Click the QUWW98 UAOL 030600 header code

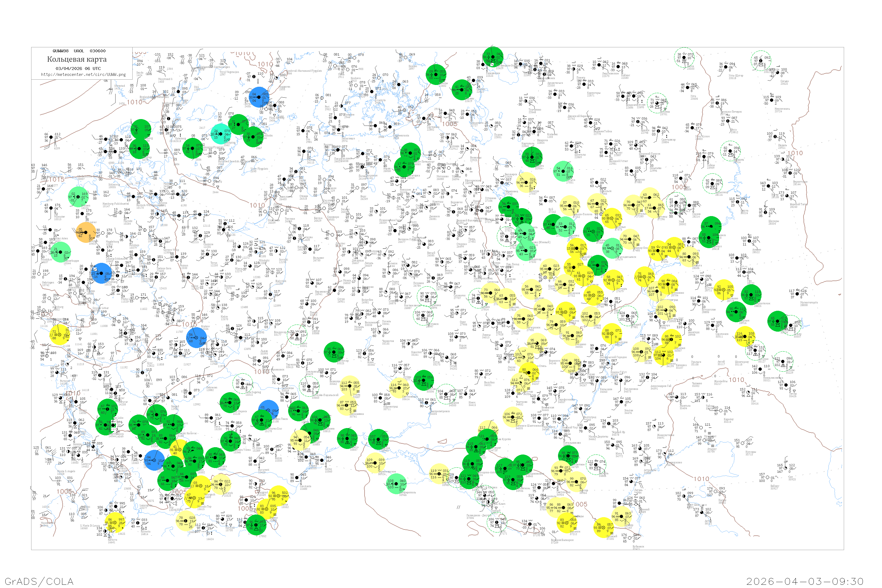[x=79, y=51]
